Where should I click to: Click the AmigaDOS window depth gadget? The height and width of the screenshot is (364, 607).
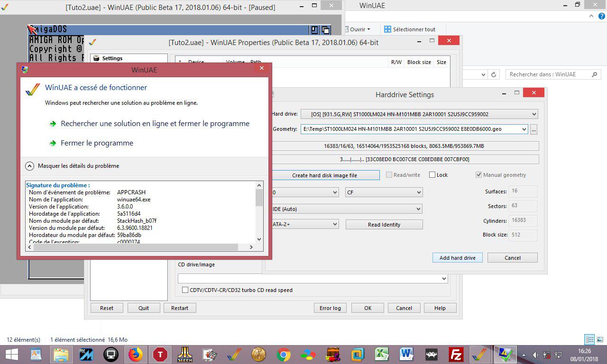coord(325,30)
